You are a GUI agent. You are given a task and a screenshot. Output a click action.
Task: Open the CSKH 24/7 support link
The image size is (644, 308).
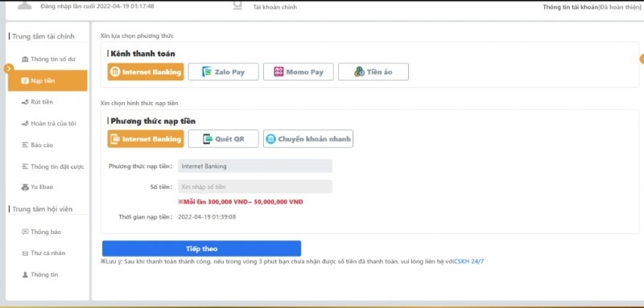coord(469,261)
